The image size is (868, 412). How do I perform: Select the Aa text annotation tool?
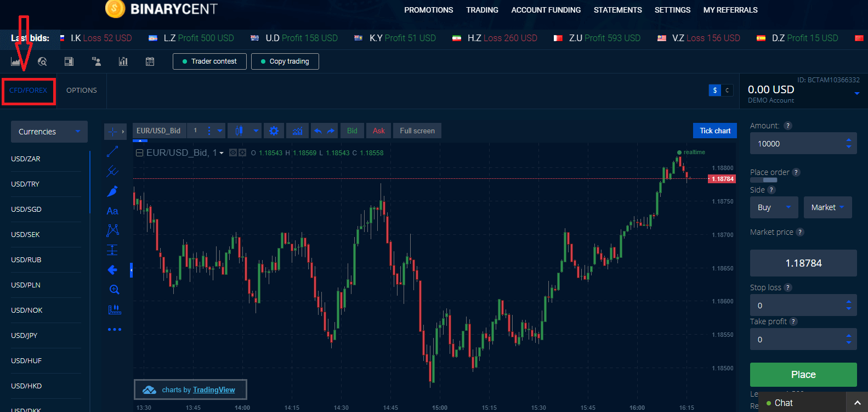(112, 211)
